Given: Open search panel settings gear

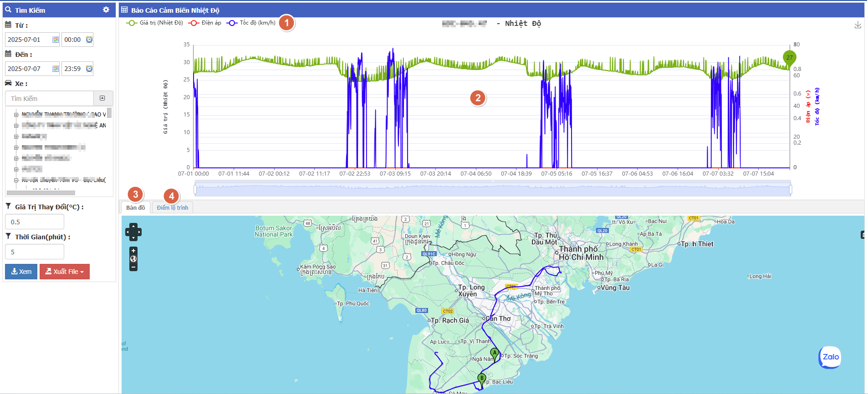Looking at the screenshot, I should pos(106,10).
